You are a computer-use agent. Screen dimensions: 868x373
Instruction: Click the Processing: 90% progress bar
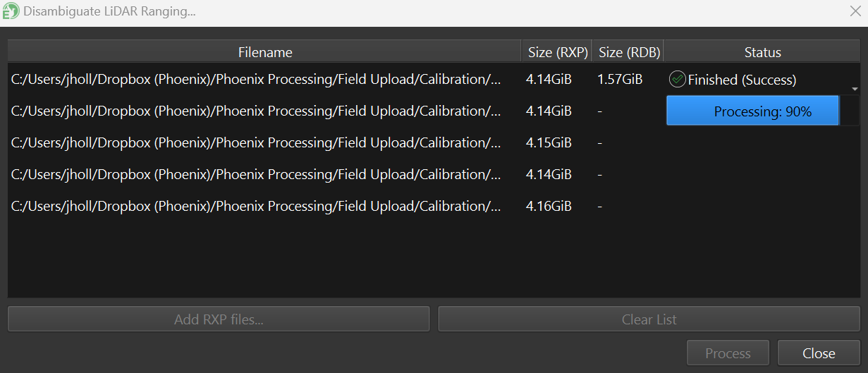click(752, 111)
